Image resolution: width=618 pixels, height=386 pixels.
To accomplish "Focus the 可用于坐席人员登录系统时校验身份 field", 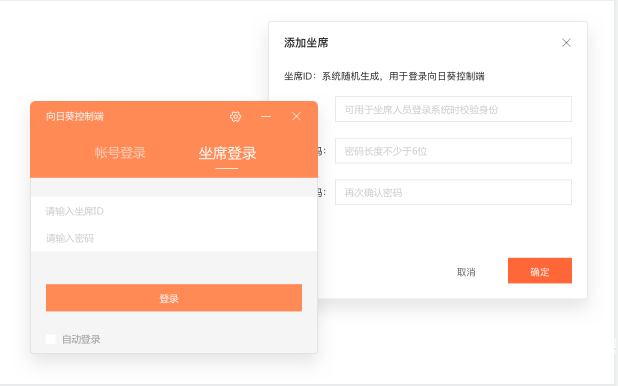I will tap(453, 109).
